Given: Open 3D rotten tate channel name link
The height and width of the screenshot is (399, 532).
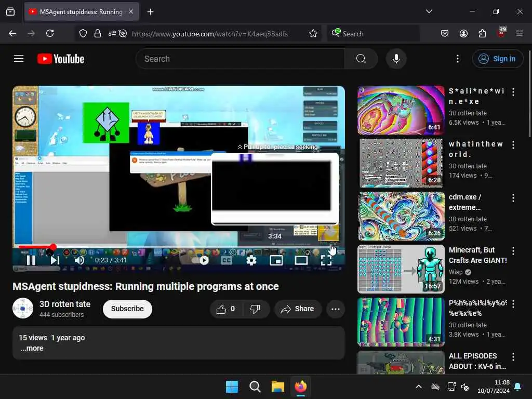Looking at the screenshot, I should coord(65,304).
